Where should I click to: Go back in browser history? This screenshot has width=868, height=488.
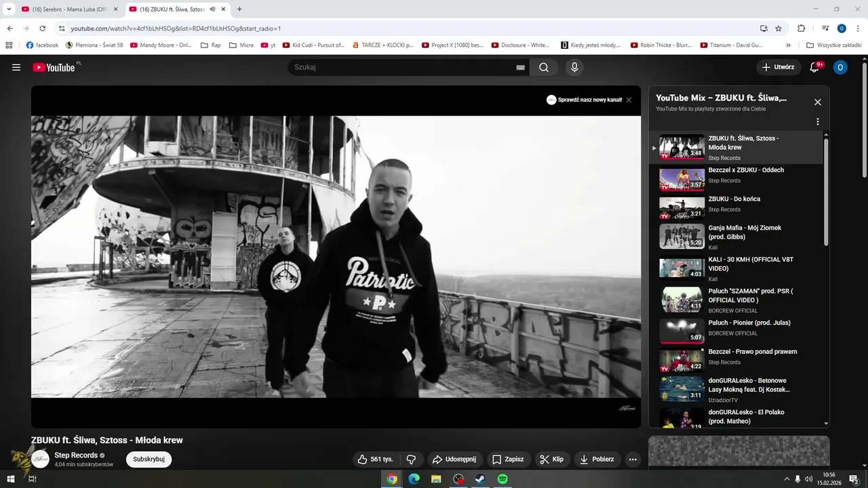(10, 28)
